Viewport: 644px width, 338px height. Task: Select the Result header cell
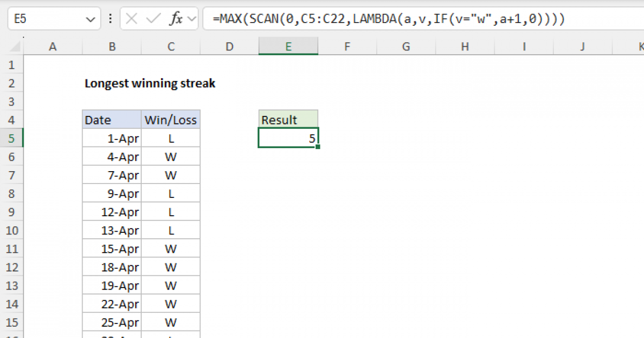click(x=288, y=120)
